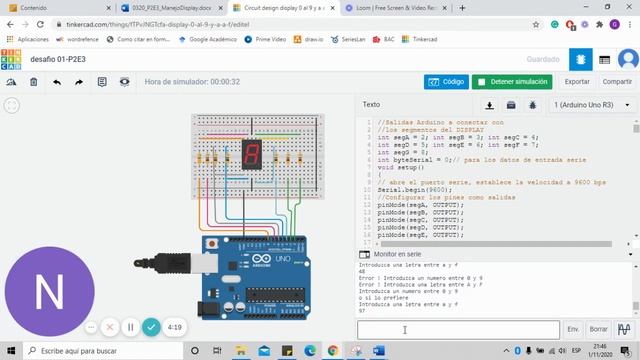Toggle notes visibility eye icon

(x=124, y=82)
